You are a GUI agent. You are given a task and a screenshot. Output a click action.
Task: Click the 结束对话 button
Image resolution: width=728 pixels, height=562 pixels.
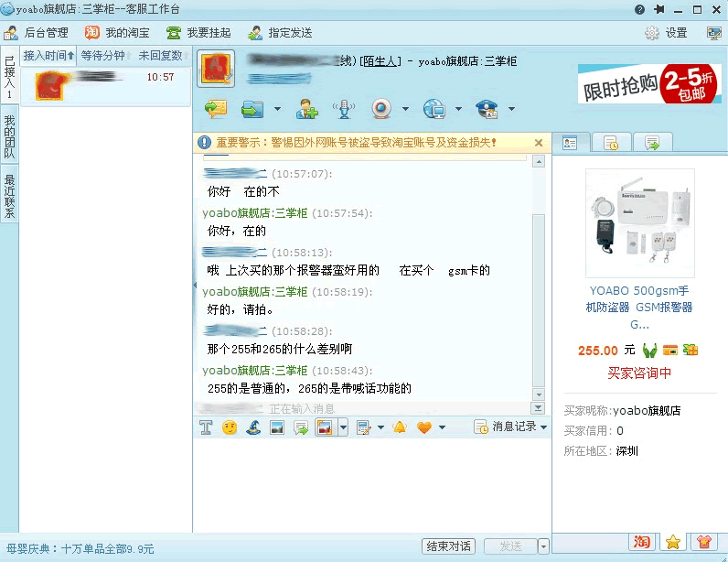pos(449,546)
